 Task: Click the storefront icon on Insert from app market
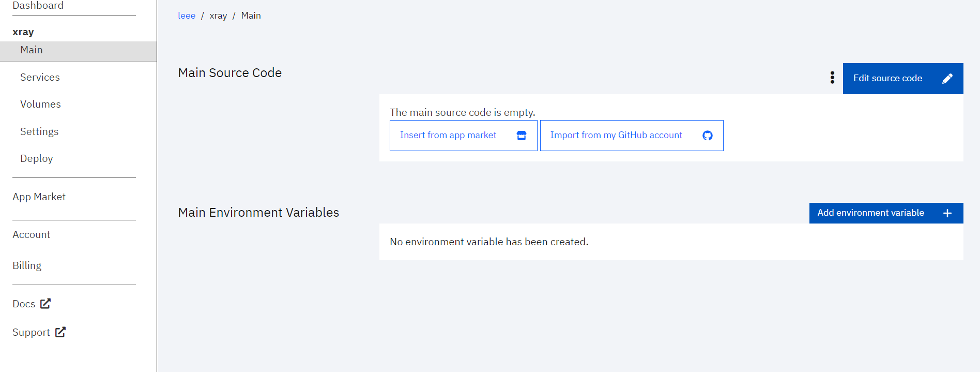[x=522, y=135]
